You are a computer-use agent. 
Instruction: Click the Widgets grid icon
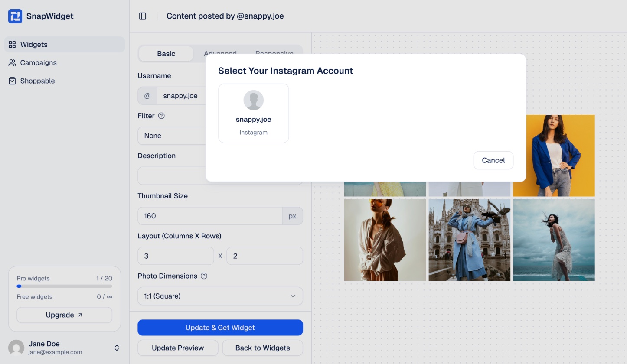[x=12, y=45]
